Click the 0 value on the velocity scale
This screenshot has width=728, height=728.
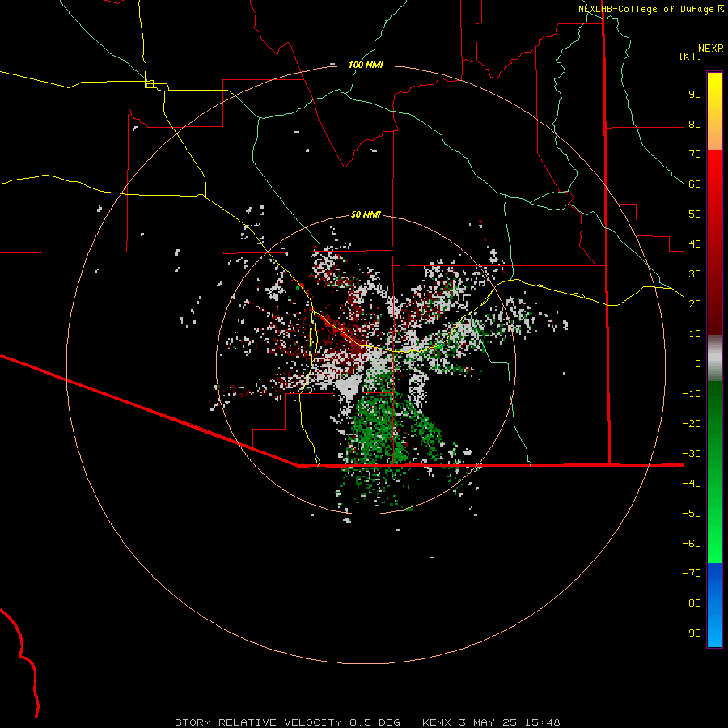coord(698,364)
